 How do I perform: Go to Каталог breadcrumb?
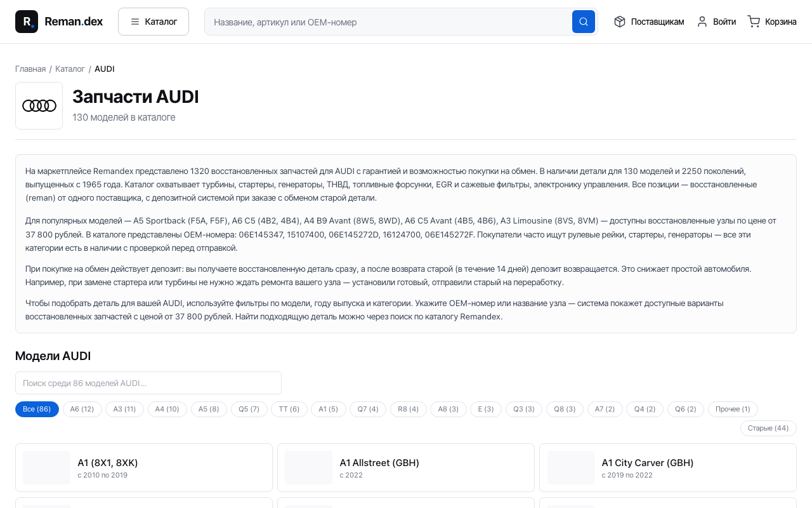(70, 69)
